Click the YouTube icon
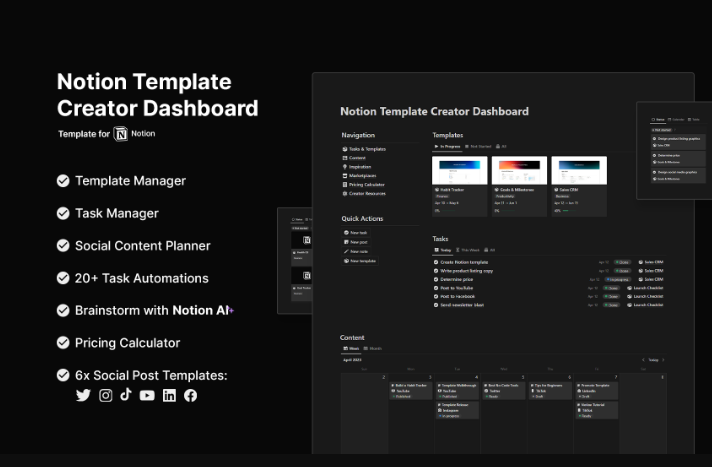The image size is (712, 467). tap(147, 395)
